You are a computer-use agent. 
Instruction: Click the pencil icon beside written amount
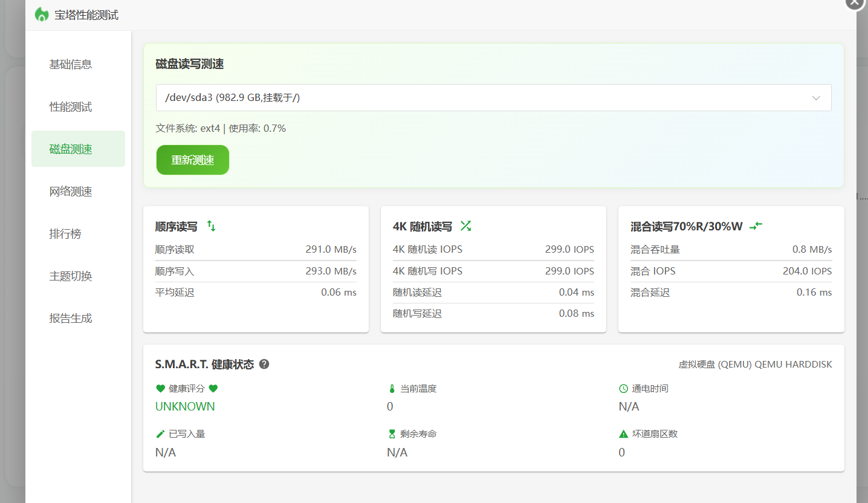point(160,434)
